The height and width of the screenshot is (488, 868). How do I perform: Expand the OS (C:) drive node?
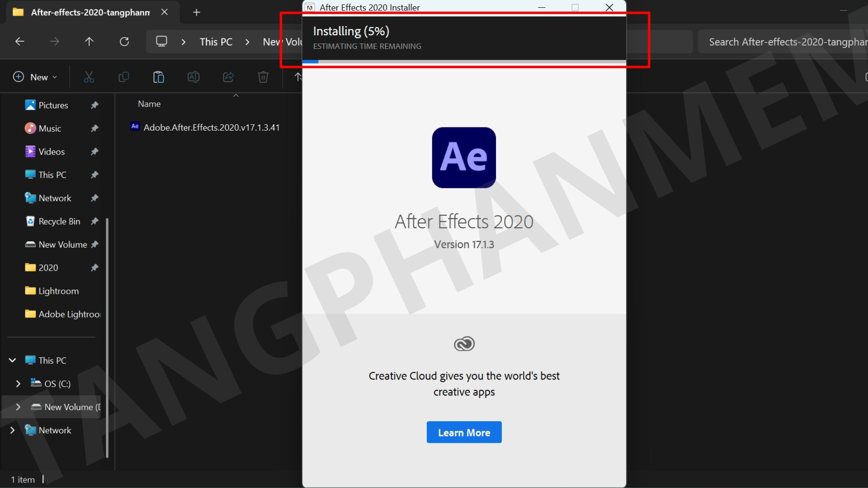click(18, 384)
